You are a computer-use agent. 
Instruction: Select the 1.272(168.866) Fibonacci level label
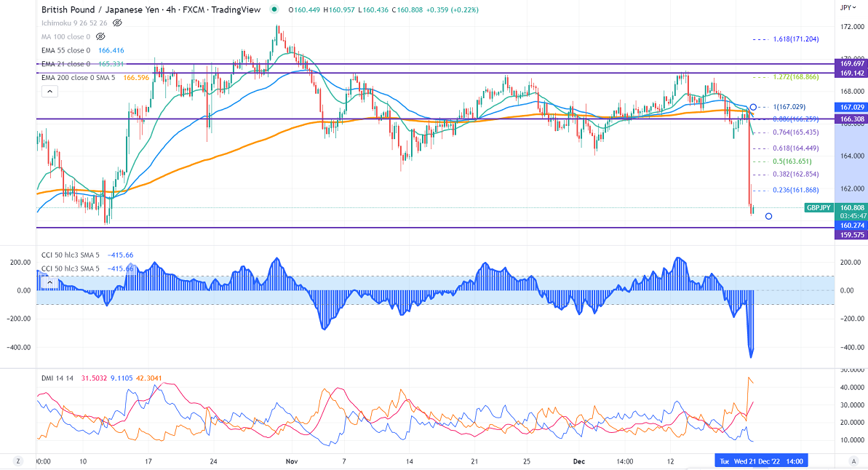tap(796, 77)
